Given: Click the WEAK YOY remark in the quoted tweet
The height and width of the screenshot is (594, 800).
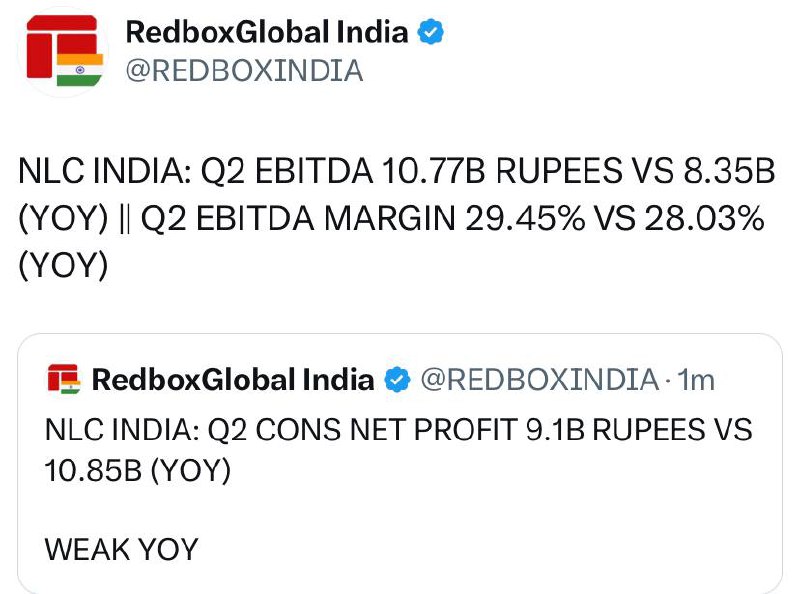Looking at the screenshot, I should pos(121,550).
